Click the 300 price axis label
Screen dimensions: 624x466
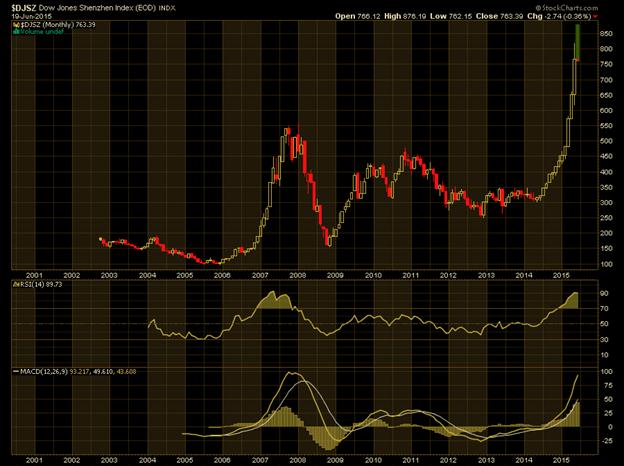click(606, 203)
